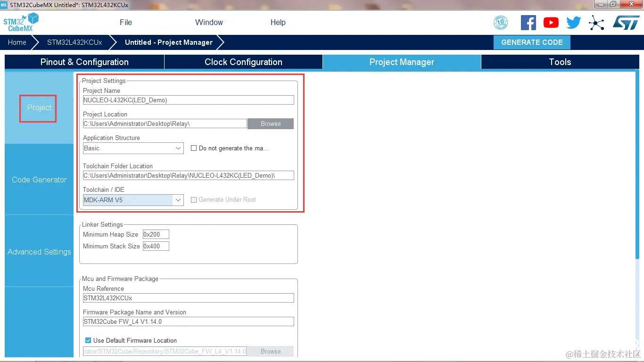Image resolution: width=644 pixels, height=362 pixels.
Task: Click the Project Name input field
Action: [x=189, y=100]
